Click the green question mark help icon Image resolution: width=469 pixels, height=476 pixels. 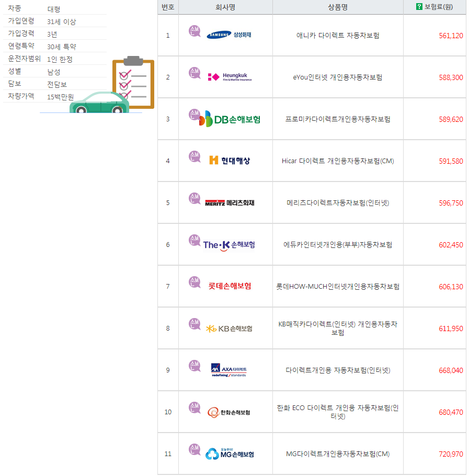[419, 6]
